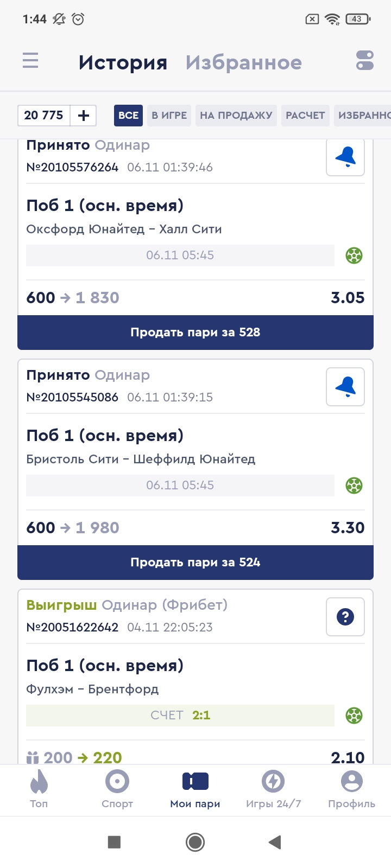This screenshot has width=391, height=868.
Task: Toggle notification bell for Bristol City bet
Action: (x=345, y=387)
